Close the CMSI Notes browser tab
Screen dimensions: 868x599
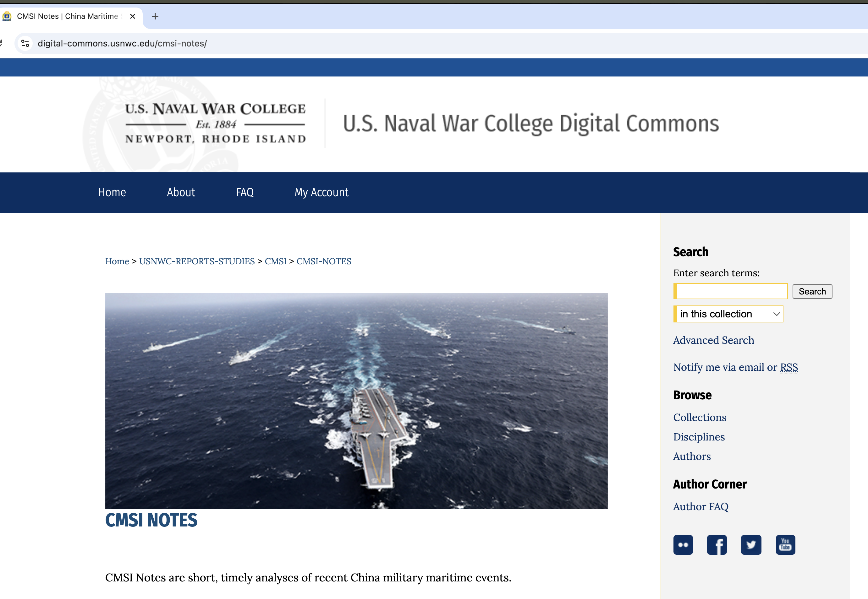tap(132, 17)
